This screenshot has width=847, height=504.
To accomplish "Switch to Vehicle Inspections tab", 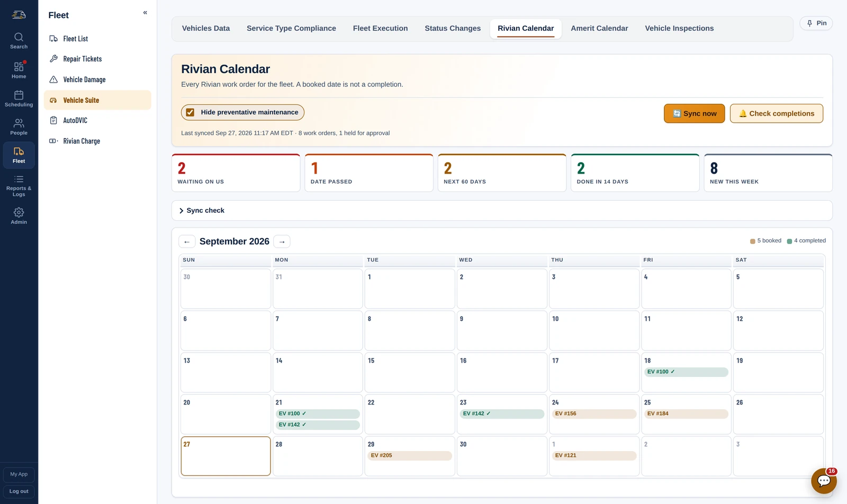I will [x=679, y=29].
